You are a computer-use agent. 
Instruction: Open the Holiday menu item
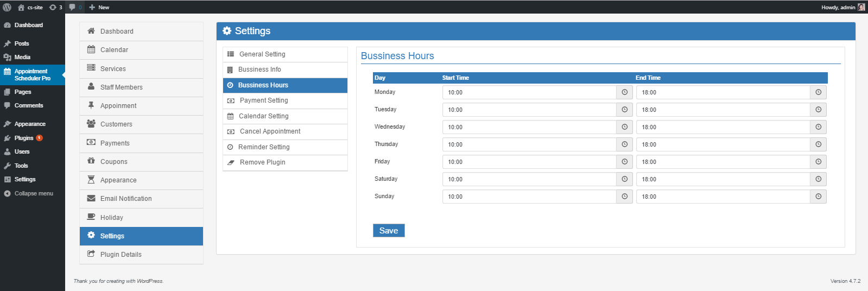pos(111,218)
